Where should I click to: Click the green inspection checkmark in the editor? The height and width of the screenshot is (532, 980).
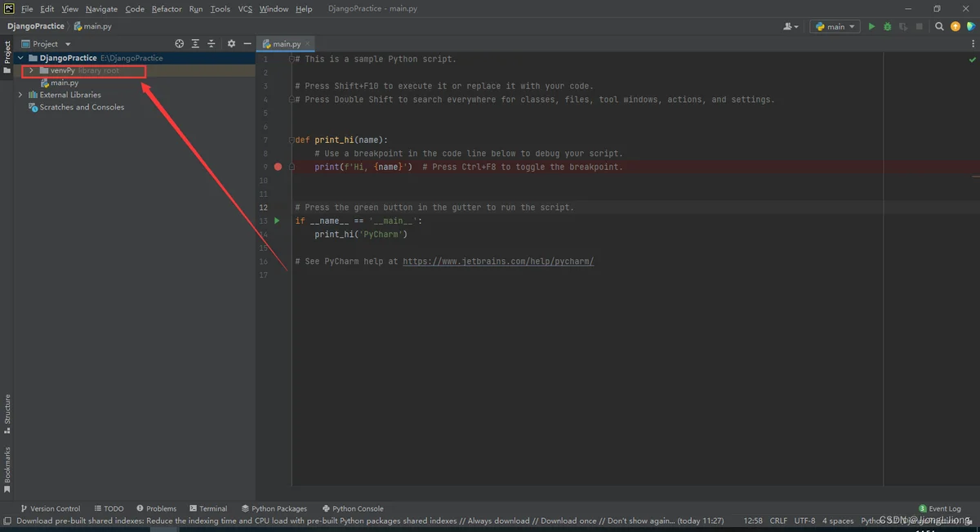coord(972,60)
